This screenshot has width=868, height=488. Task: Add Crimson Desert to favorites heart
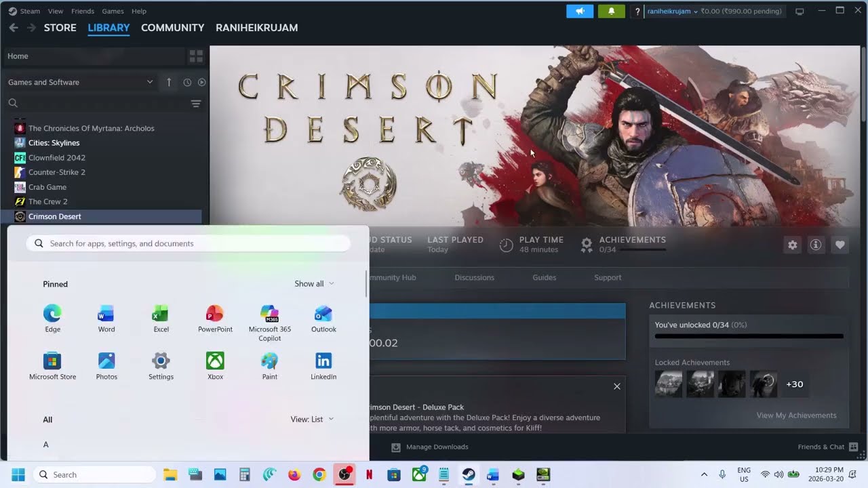840,245
